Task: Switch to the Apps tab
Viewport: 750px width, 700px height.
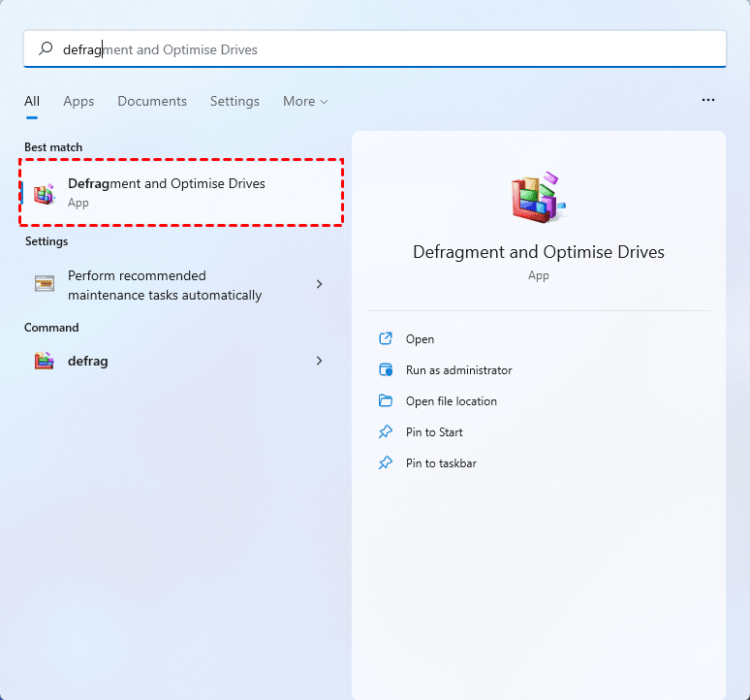Action: [78, 101]
